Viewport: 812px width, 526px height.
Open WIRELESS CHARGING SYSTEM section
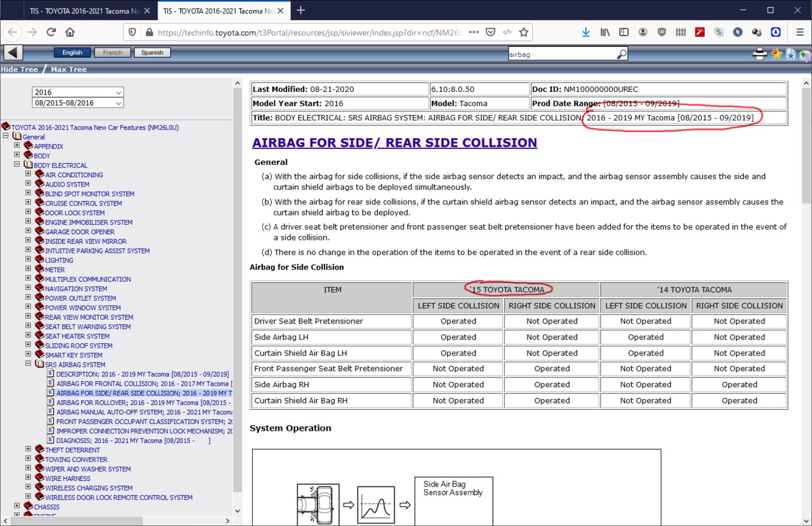click(x=89, y=488)
